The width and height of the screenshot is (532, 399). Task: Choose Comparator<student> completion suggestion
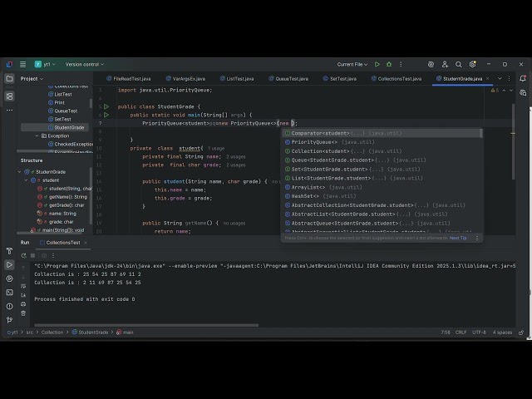tap(382, 133)
